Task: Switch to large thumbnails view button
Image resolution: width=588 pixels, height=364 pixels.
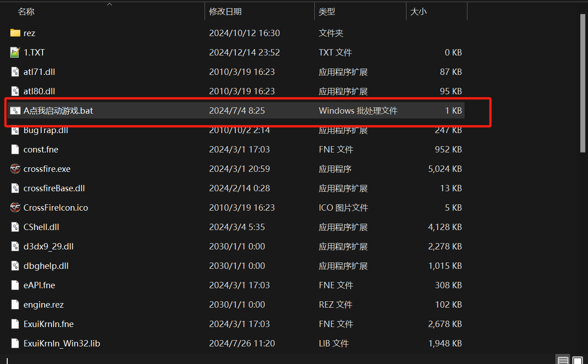Action: point(578,360)
